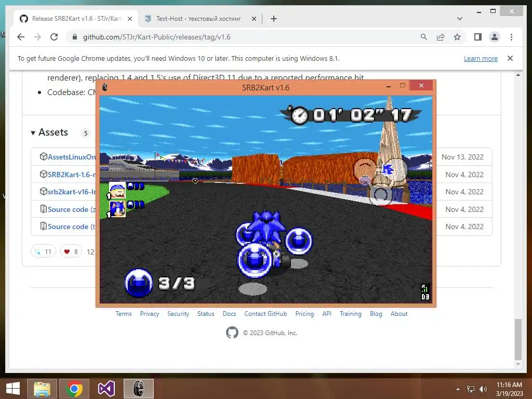Download the Source code zip link
This screenshot has width=532, height=399.
coord(71,209)
